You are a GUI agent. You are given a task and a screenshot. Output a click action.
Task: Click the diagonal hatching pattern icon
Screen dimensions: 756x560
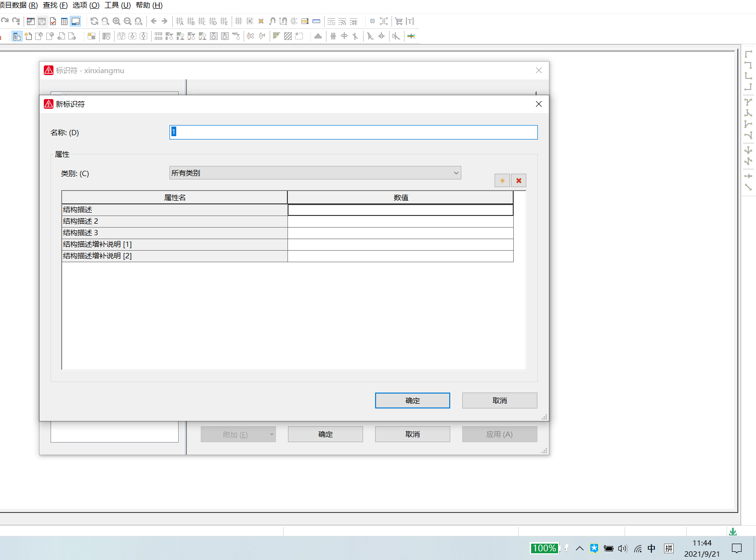point(288,36)
